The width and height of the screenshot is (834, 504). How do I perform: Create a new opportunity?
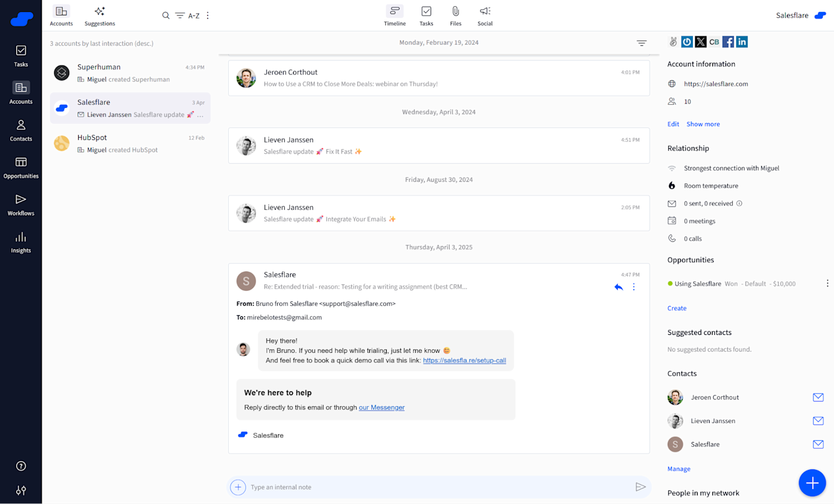tap(677, 308)
